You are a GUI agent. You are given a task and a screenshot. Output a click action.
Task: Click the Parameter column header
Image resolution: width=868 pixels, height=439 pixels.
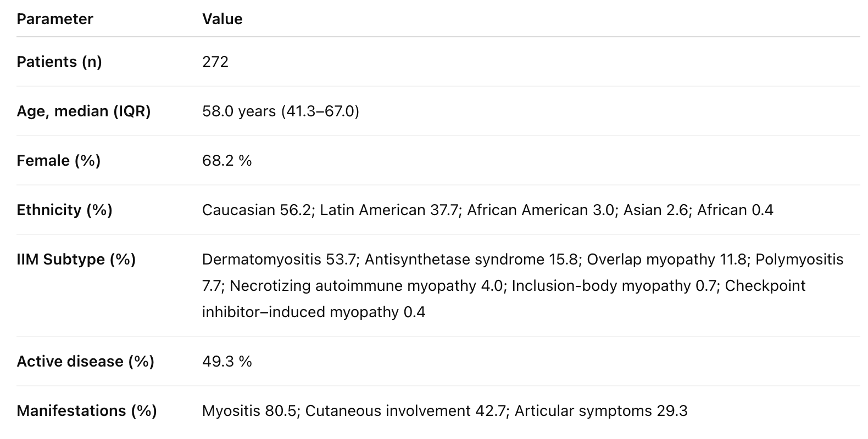55,19
